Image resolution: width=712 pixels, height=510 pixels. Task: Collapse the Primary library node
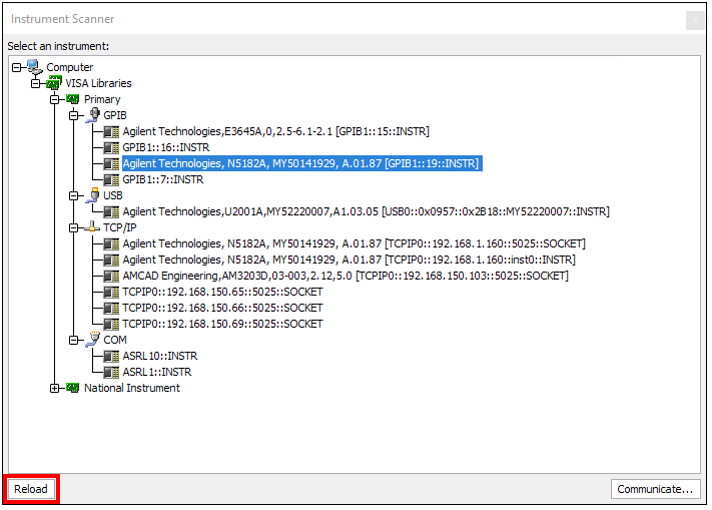pos(54,99)
